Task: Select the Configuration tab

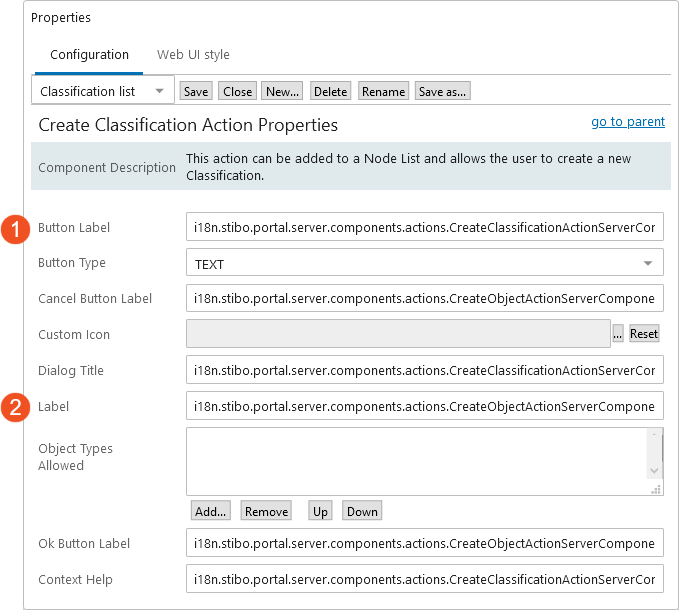Action: [89, 55]
